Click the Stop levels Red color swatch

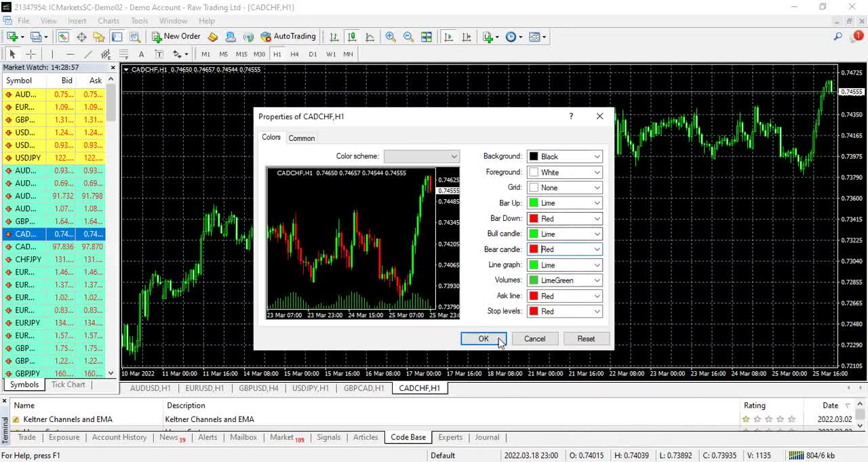pos(534,312)
